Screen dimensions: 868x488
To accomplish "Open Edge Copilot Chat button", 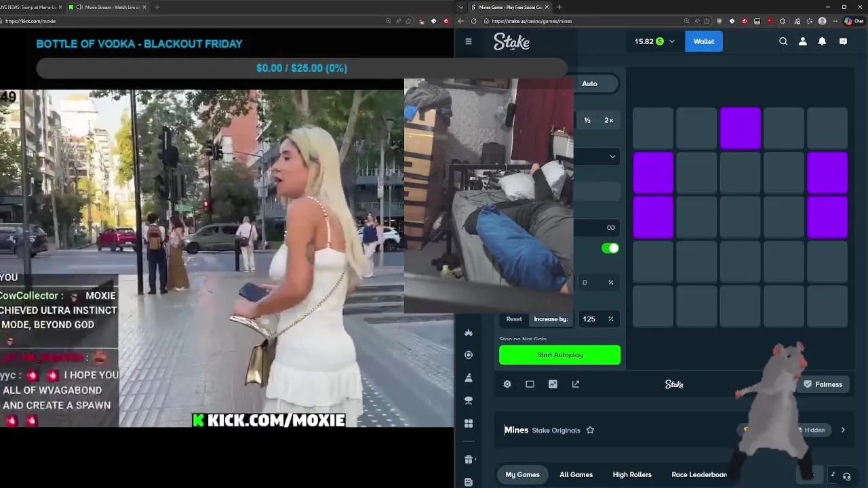I will (x=853, y=21).
